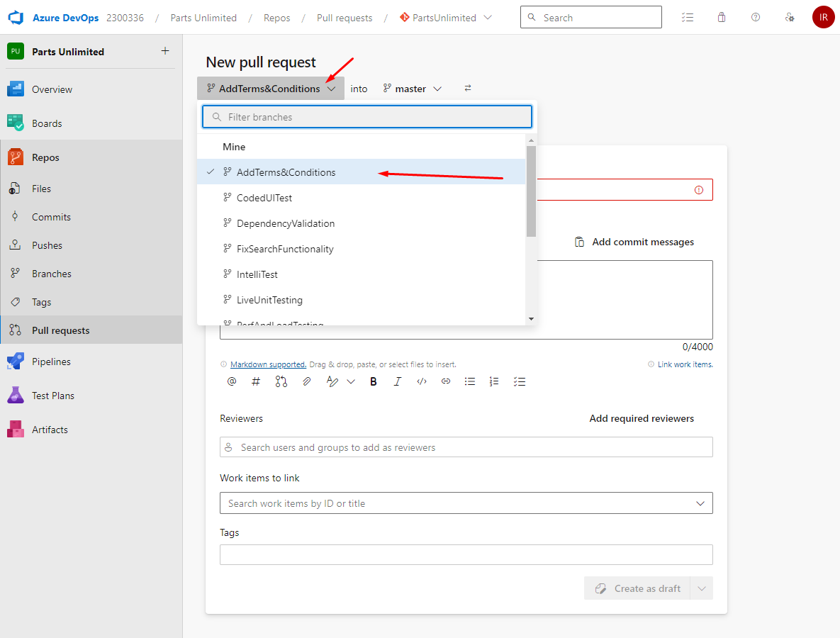Select the DependencyValidation branch
Image resolution: width=840 pixels, height=638 pixels.
pos(361,223)
